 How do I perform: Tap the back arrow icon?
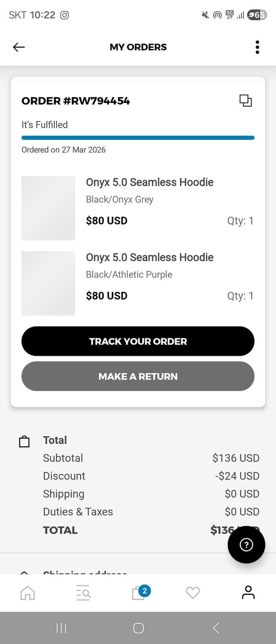pyautogui.click(x=19, y=47)
